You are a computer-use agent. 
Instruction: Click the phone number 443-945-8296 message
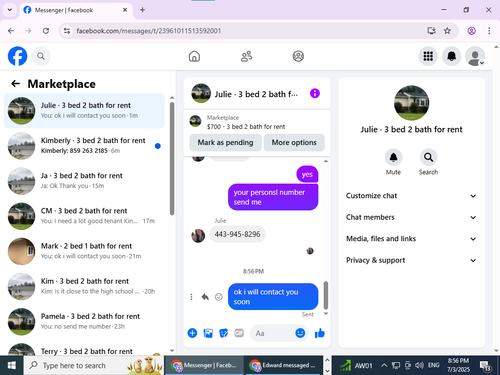click(x=237, y=234)
